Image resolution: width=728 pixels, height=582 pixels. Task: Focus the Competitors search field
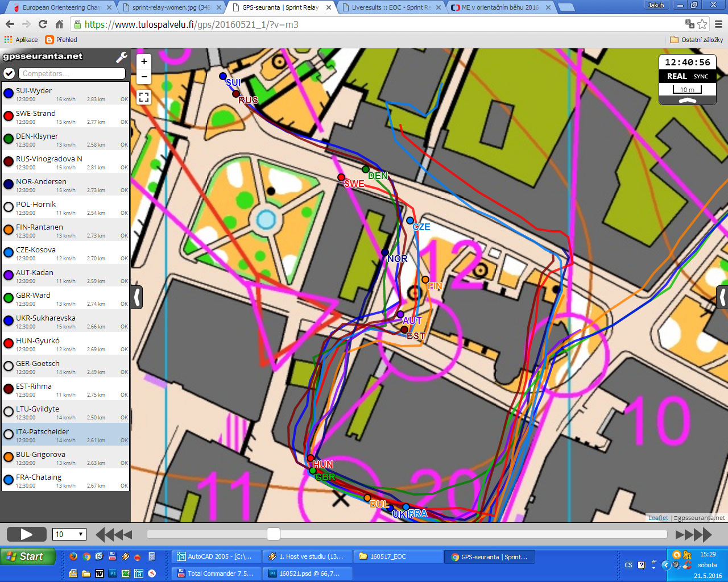click(x=72, y=73)
